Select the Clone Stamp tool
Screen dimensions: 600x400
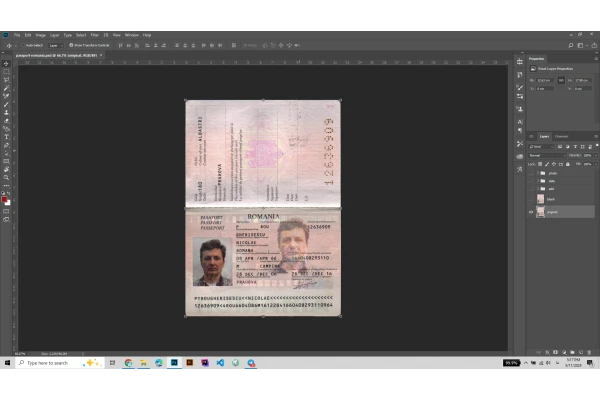(x=6, y=113)
